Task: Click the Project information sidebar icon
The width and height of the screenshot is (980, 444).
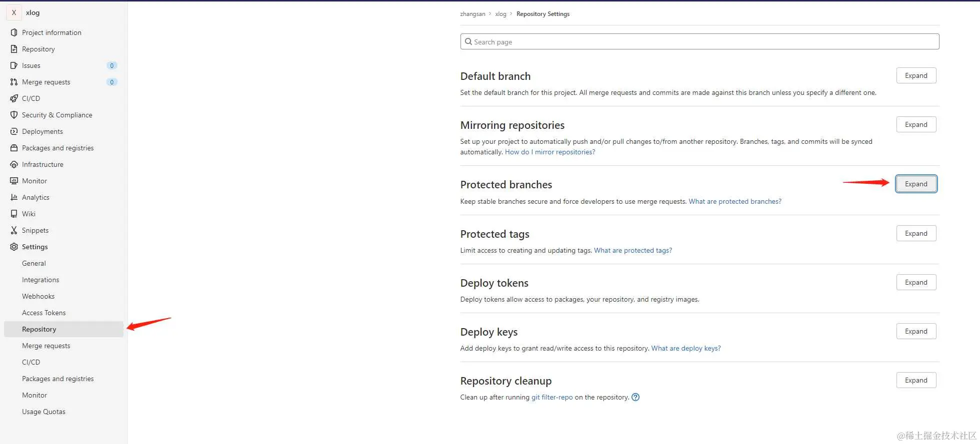Action: click(x=14, y=32)
